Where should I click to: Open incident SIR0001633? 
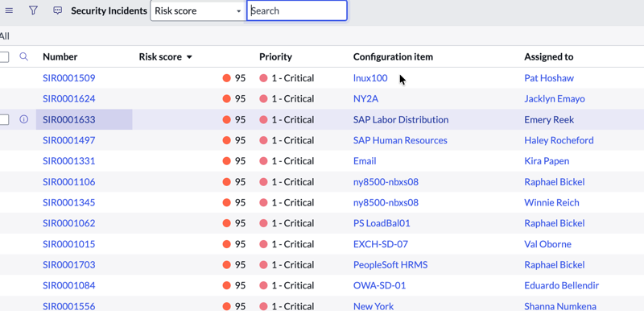click(x=69, y=119)
